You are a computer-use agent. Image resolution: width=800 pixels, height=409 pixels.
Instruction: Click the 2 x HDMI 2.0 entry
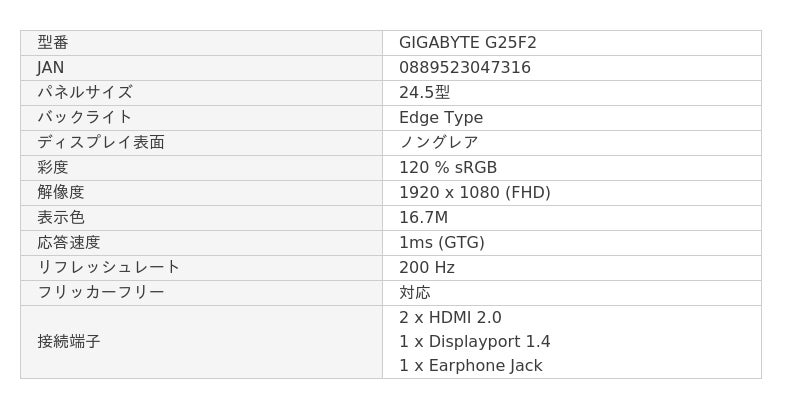450,318
